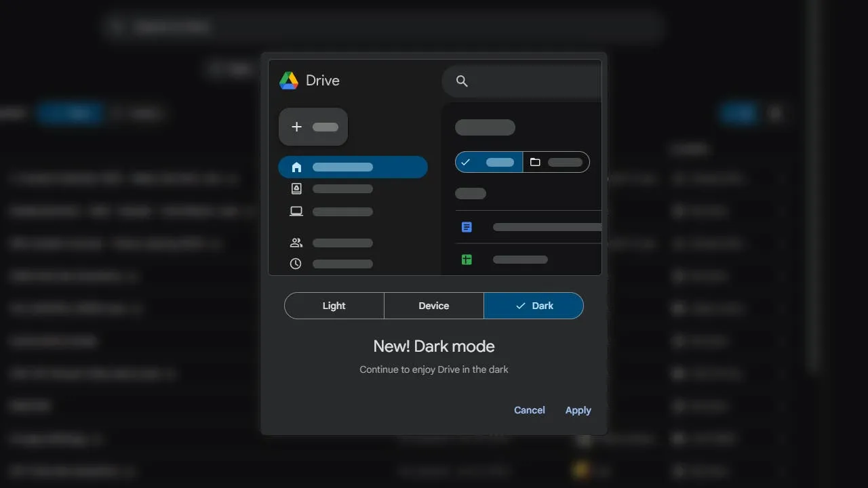Select the Light theme option
868x488 pixels.
(x=334, y=306)
